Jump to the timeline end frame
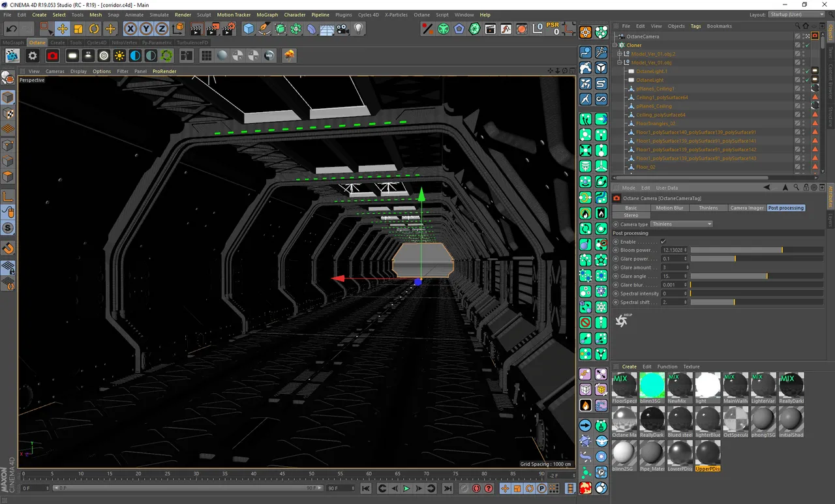Viewport: 835px width, 504px height. (448, 488)
